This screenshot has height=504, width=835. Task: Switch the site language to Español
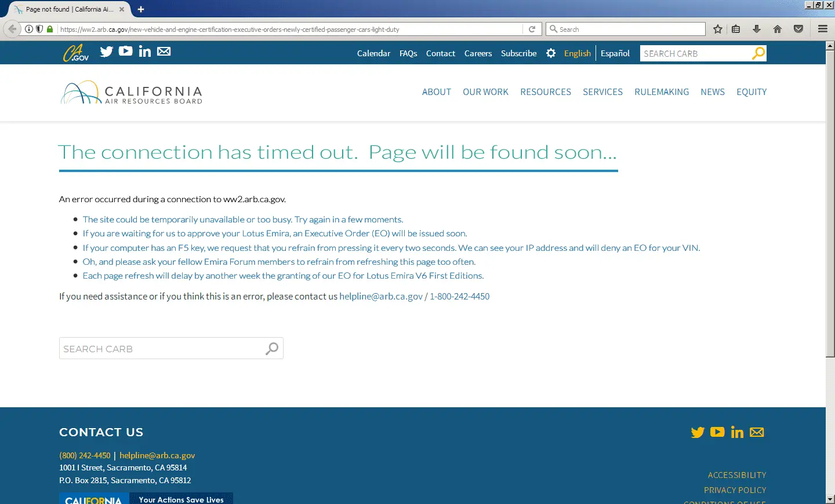(615, 53)
